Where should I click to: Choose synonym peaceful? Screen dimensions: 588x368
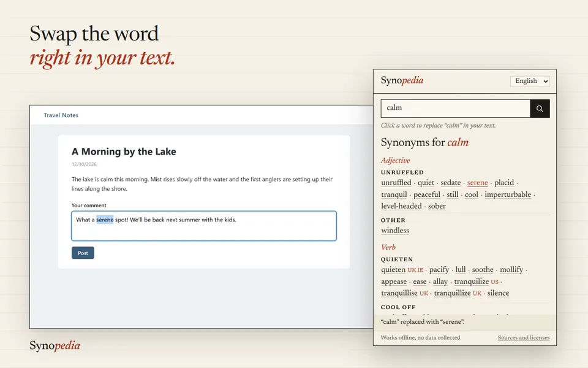[427, 194]
